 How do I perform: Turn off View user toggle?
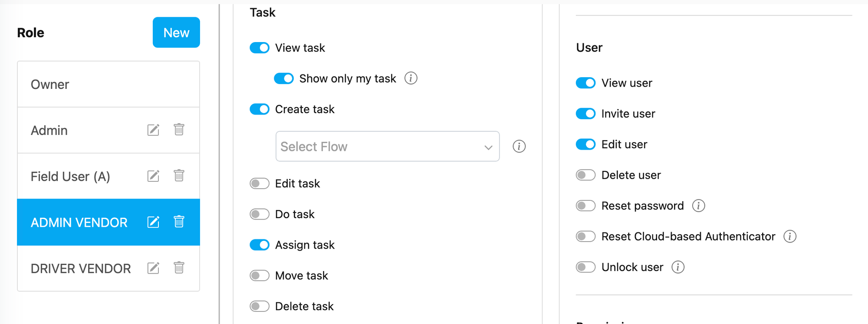[585, 83]
